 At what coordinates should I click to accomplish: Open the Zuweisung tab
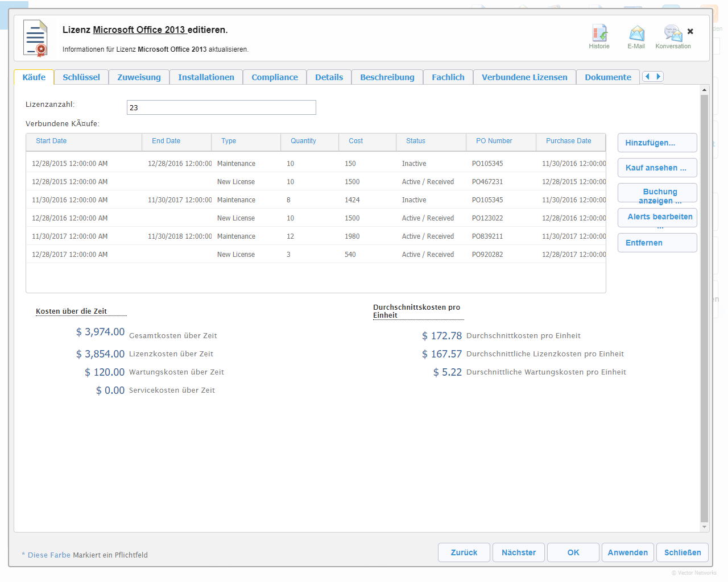(x=139, y=77)
